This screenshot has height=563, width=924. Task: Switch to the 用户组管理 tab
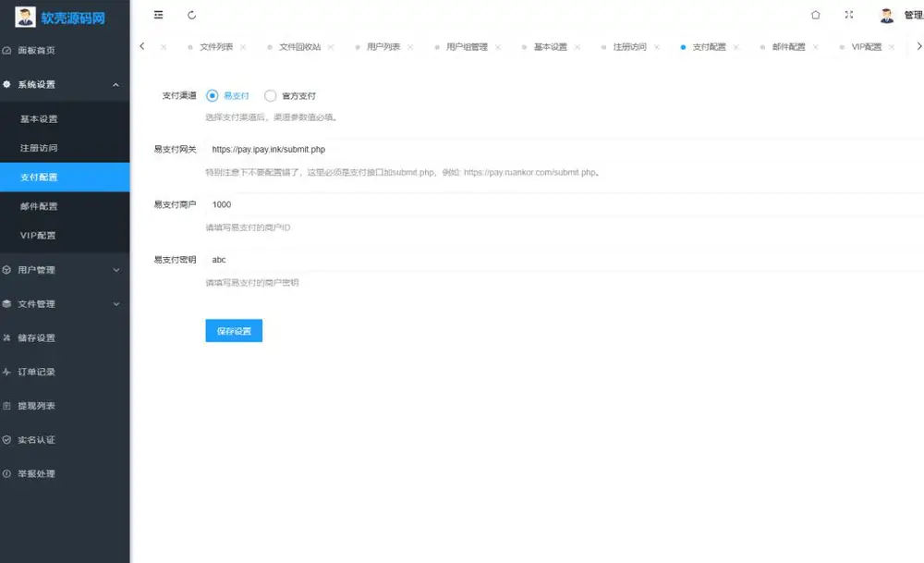(x=467, y=47)
